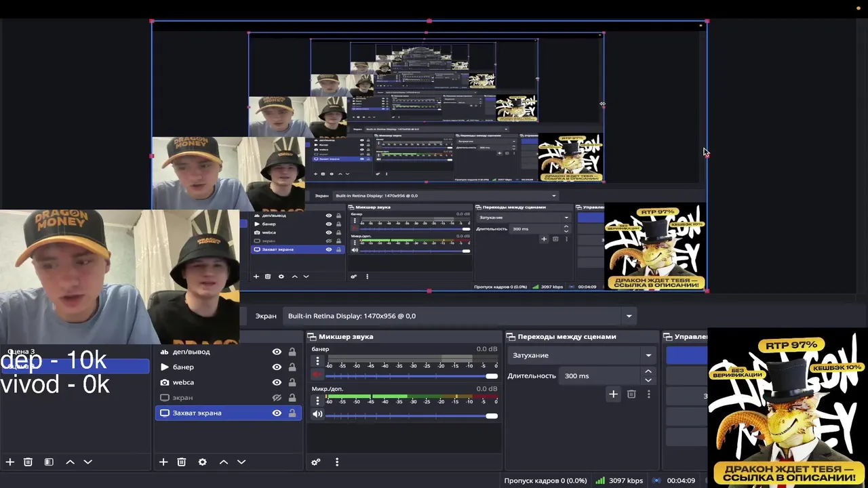Viewport: 868px width, 488px height.
Task: Click the green bitrate bars icon
Action: coord(600,481)
